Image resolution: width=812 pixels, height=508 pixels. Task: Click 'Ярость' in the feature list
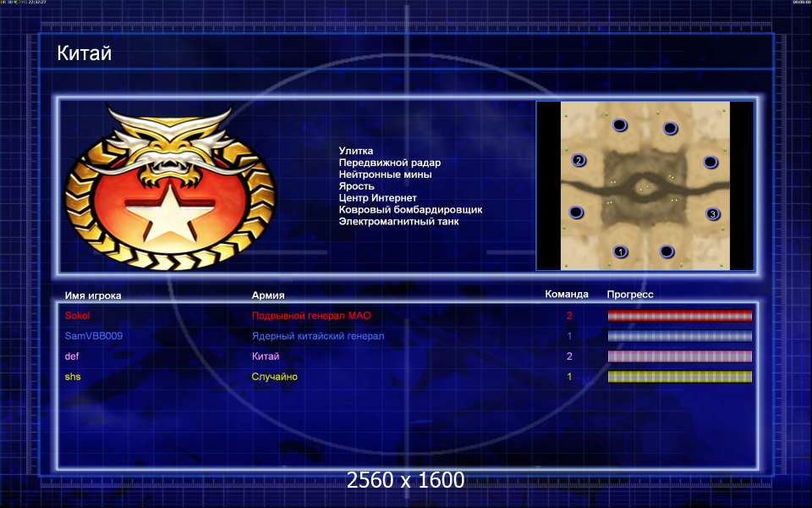pos(356,186)
